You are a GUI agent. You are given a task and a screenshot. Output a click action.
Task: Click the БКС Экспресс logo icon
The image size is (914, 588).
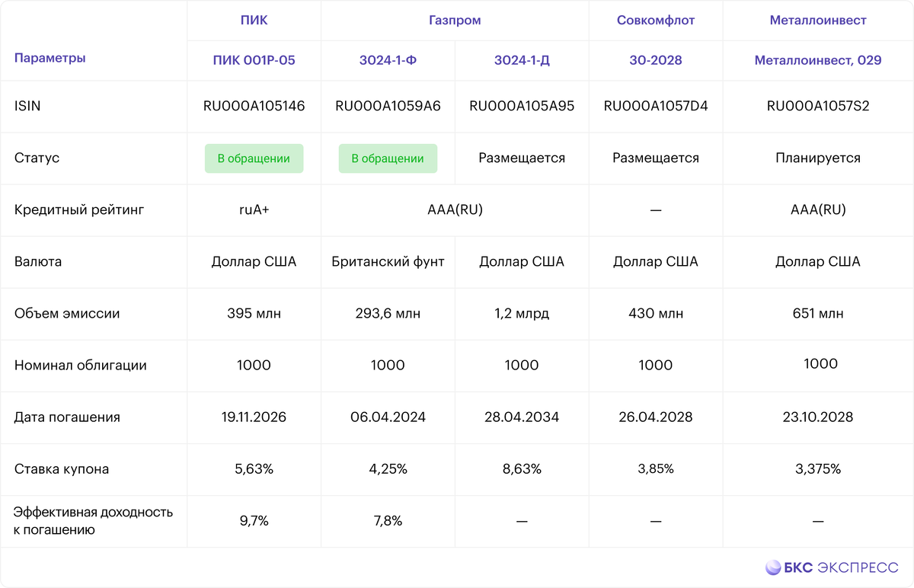(x=774, y=567)
